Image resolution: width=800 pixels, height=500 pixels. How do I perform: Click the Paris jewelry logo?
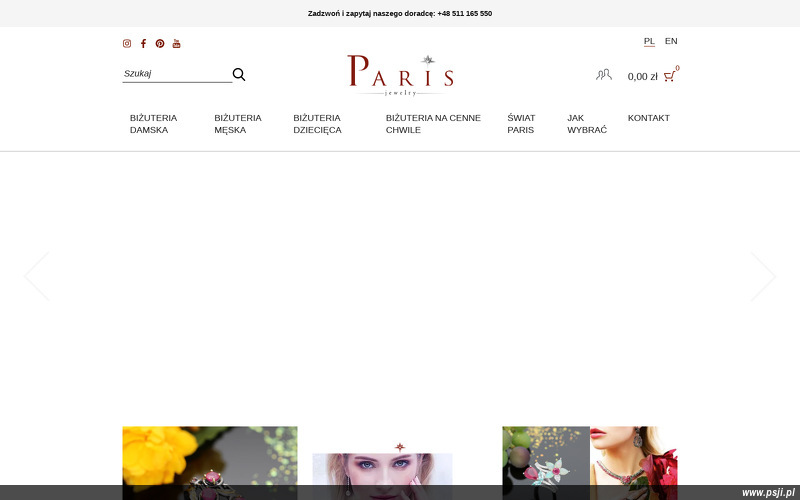point(401,75)
